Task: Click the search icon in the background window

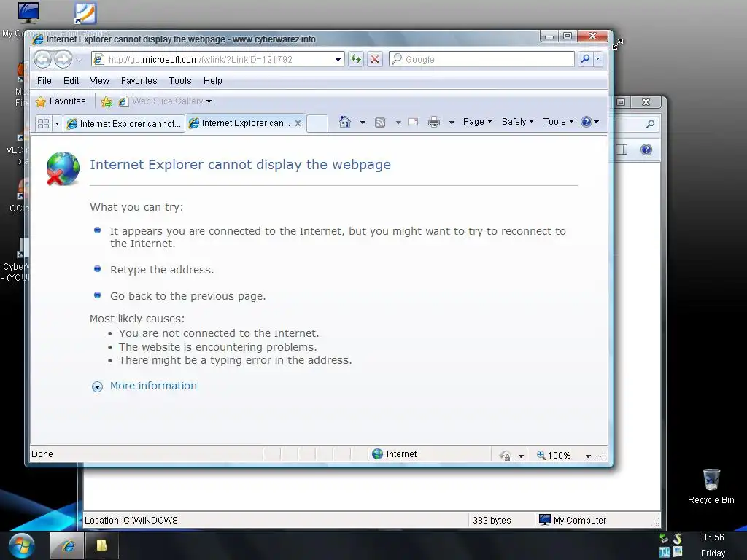Action: pyautogui.click(x=650, y=124)
